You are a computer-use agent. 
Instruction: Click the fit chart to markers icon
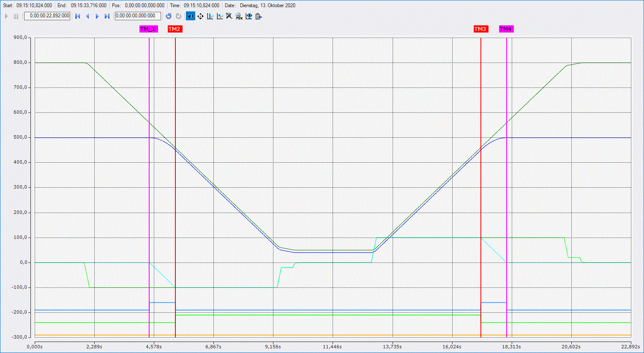click(x=249, y=16)
